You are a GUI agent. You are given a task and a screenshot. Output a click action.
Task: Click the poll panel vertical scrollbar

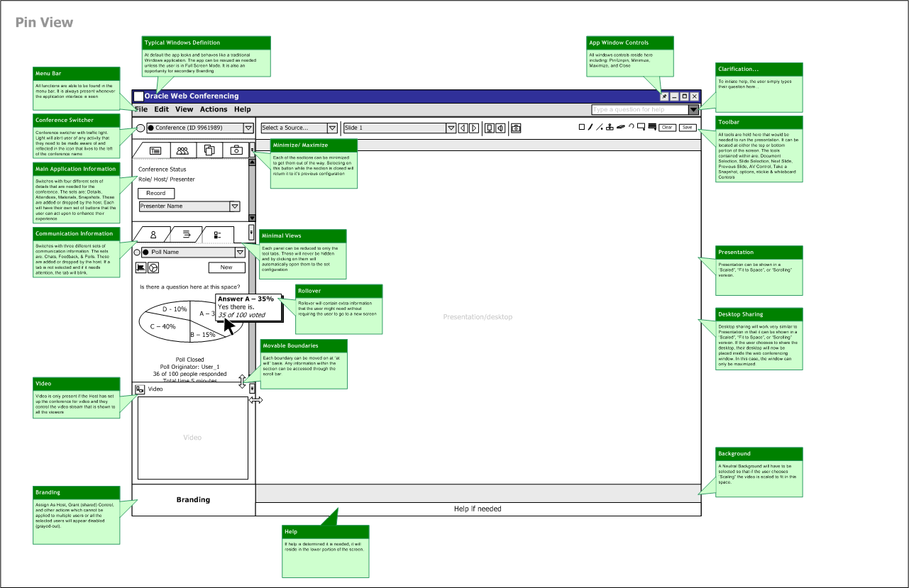[251, 311]
